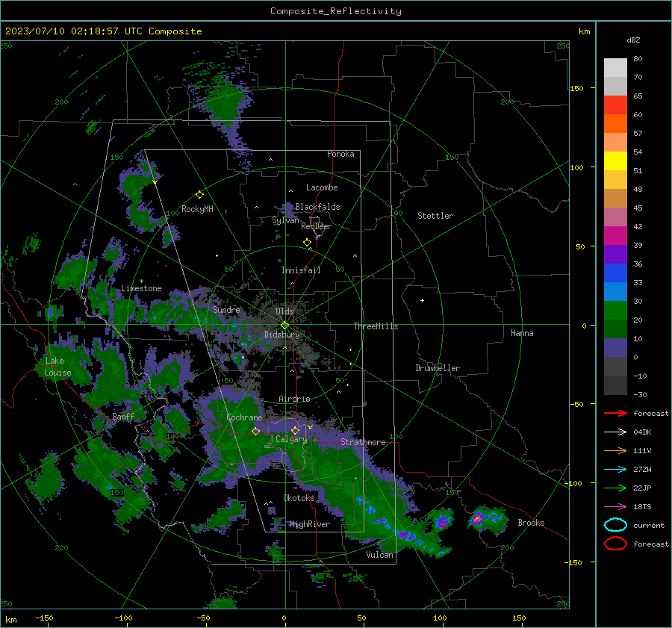Select the yellow diamond marker below Cochrane
This screenshot has width=672, height=628.
click(x=255, y=431)
